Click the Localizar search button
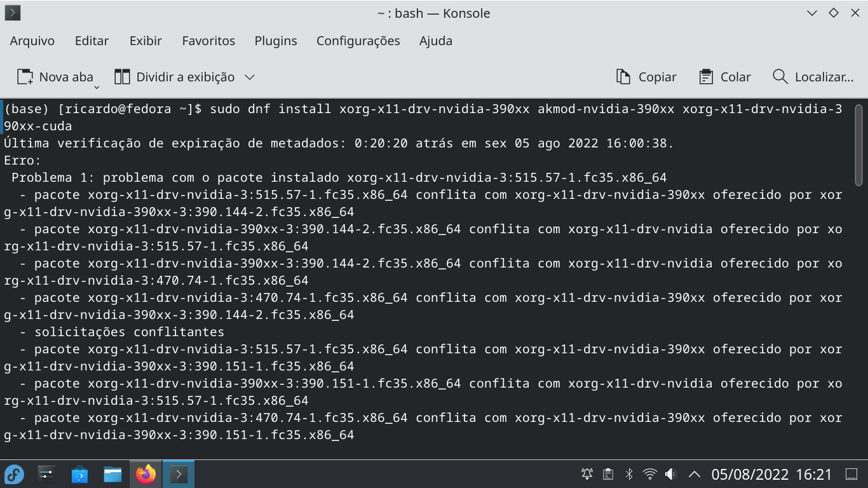Viewport: 868px width, 488px height. tap(813, 77)
